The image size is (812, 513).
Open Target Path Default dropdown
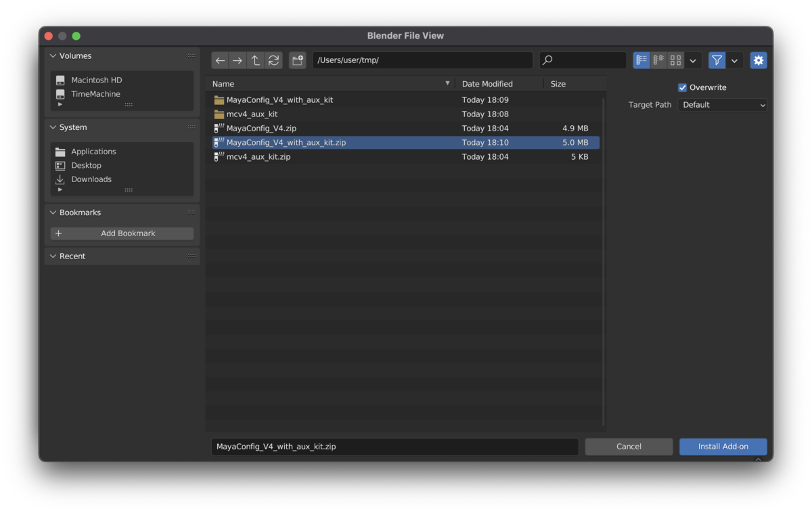tap(723, 105)
